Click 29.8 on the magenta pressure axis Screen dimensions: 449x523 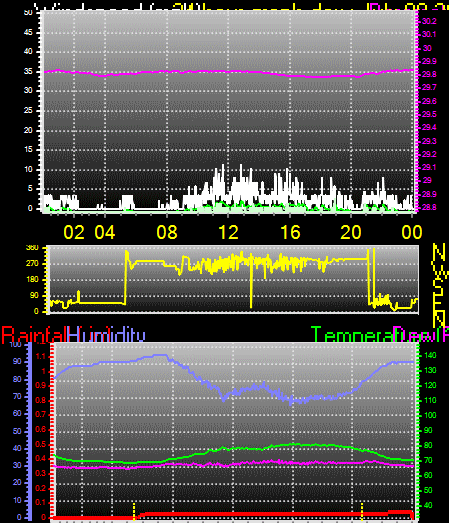click(429, 74)
